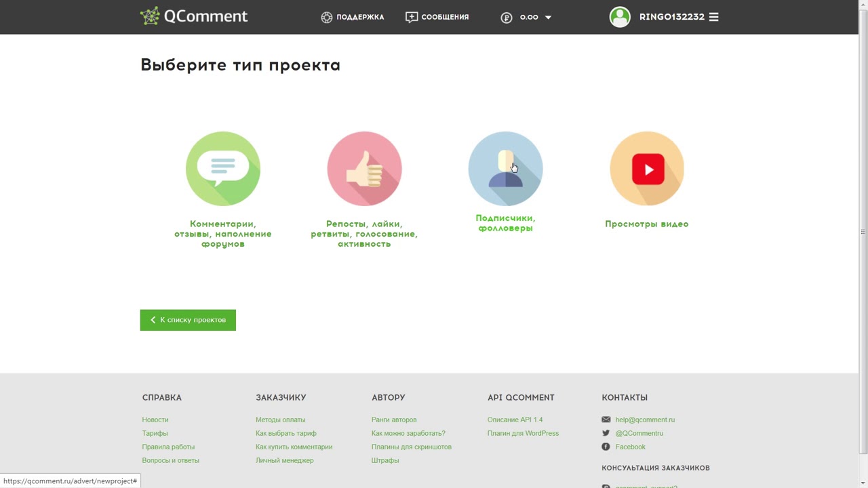The image size is (868, 488).
Task: Expand the balance 0.00 dropdown arrow
Action: click(x=548, y=18)
